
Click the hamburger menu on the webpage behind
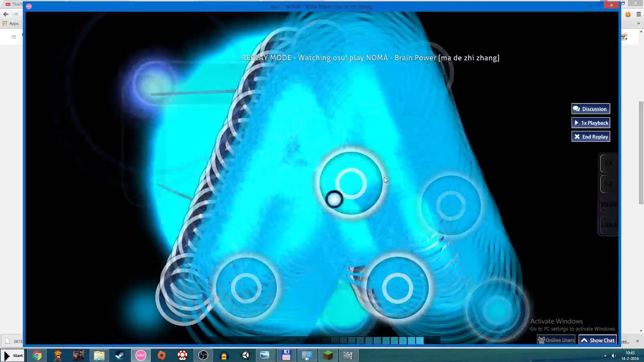click(14, 37)
